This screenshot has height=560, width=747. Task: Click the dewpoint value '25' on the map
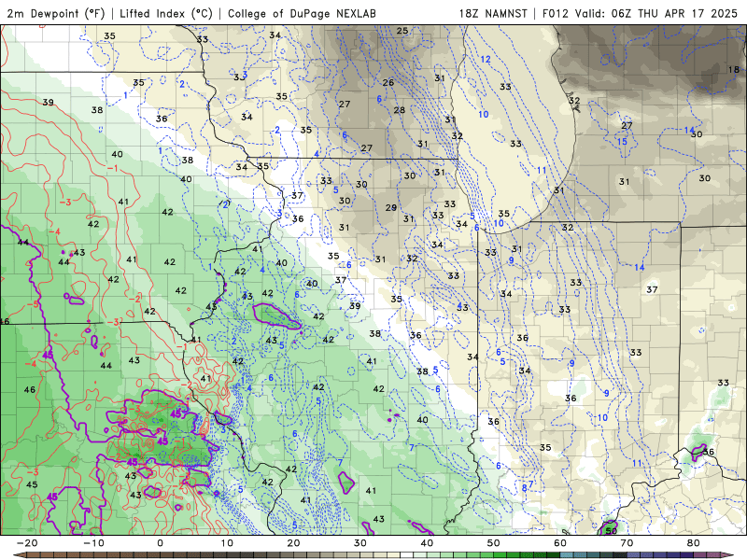(x=402, y=31)
